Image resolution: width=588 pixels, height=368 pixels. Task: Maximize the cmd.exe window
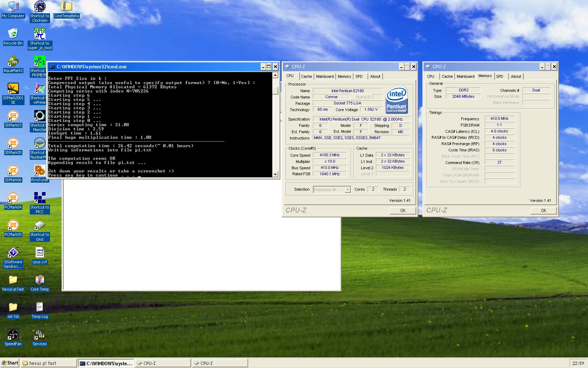269,67
